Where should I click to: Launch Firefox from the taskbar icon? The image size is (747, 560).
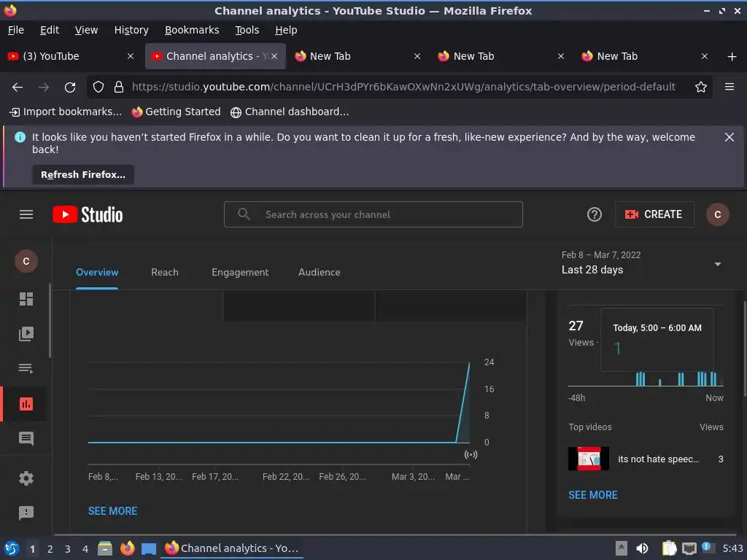[127, 548]
